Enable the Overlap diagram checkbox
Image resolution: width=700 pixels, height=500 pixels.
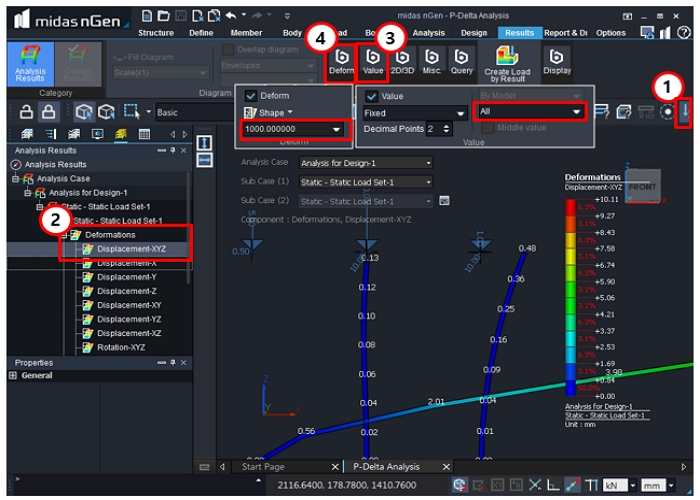(227, 49)
